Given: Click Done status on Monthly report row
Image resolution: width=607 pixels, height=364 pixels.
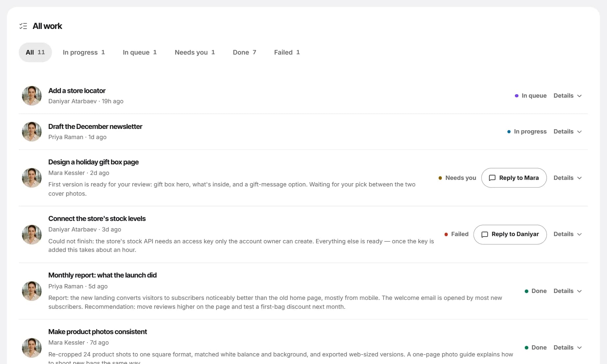Looking at the screenshot, I should click(x=535, y=291).
